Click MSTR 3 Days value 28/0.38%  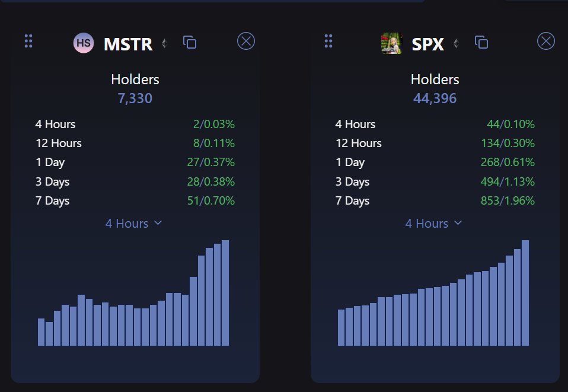click(x=211, y=181)
